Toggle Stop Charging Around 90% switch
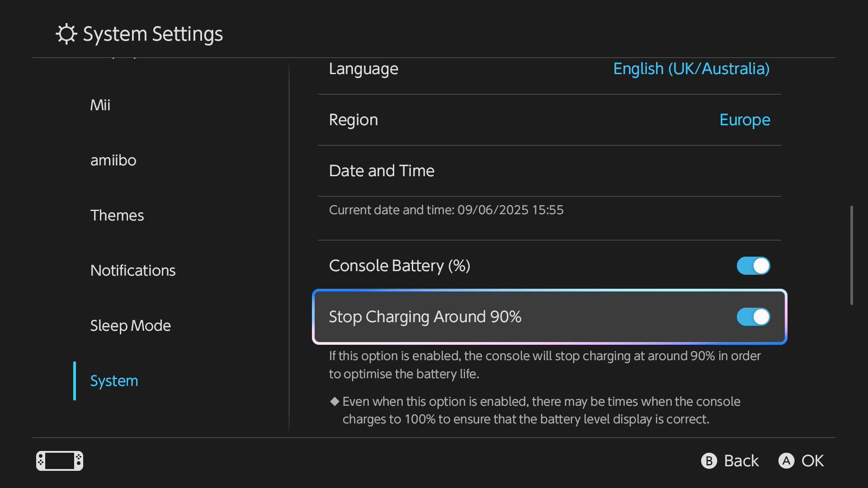This screenshot has height=488, width=868. pyautogui.click(x=753, y=317)
